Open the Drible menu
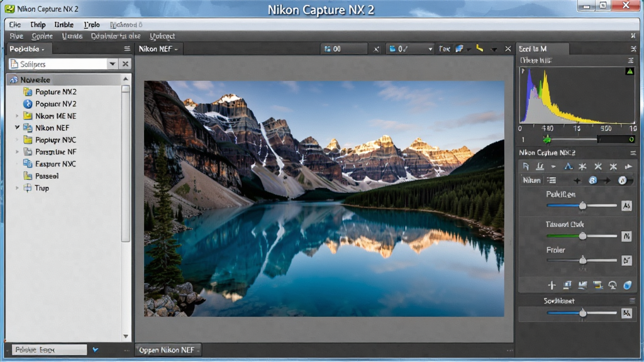 (64, 25)
